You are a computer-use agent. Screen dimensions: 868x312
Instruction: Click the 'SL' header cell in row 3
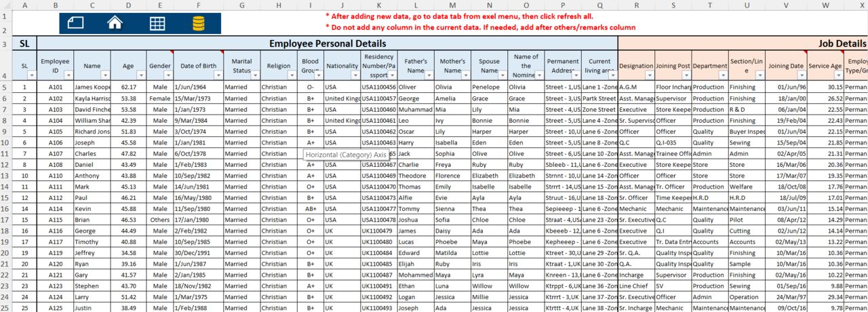point(25,43)
